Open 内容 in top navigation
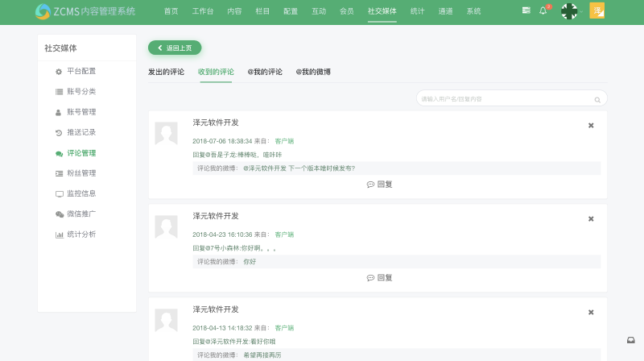The width and height of the screenshot is (644, 361). point(234,11)
